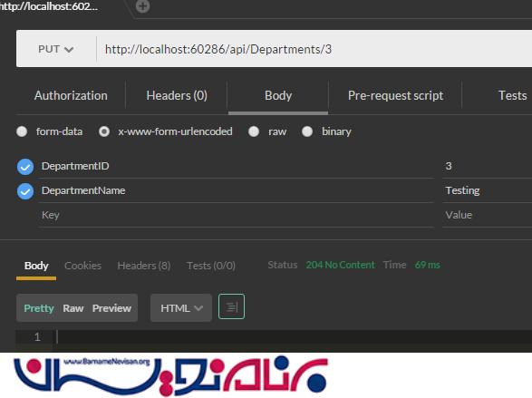This screenshot has height=398, width=532.
Task: Select the form-data radio button
Action: [x=22, y=131]
